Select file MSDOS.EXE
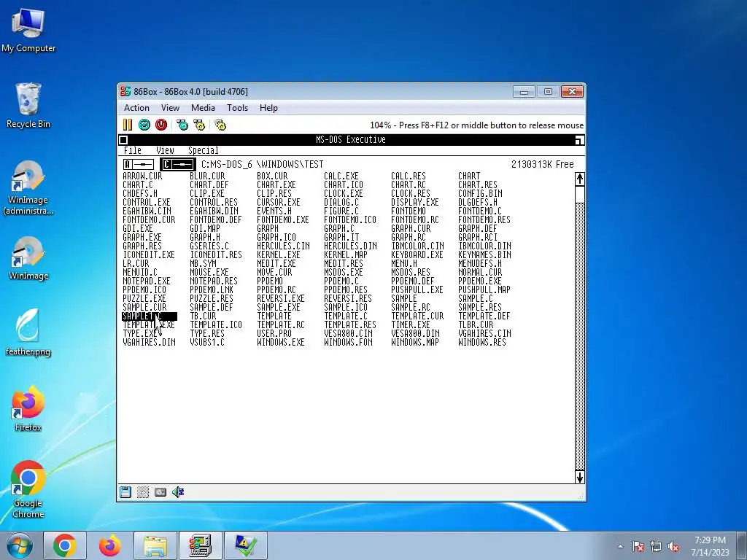This screenshot has width=747, height=560. (344, 273)
